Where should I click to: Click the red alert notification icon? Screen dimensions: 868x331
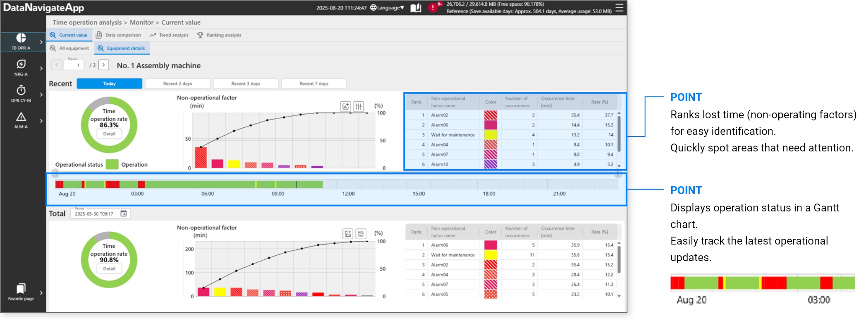coord(433,8)
